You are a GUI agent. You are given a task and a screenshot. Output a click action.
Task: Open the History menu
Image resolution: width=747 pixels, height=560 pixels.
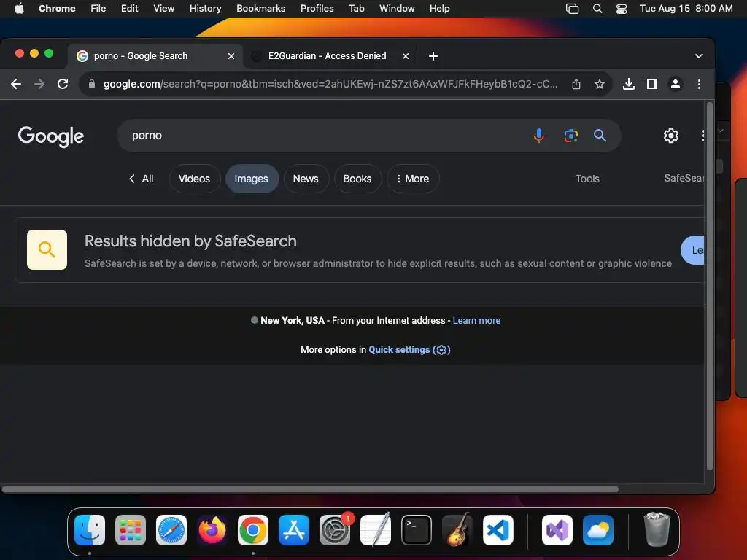pos(205,9)
